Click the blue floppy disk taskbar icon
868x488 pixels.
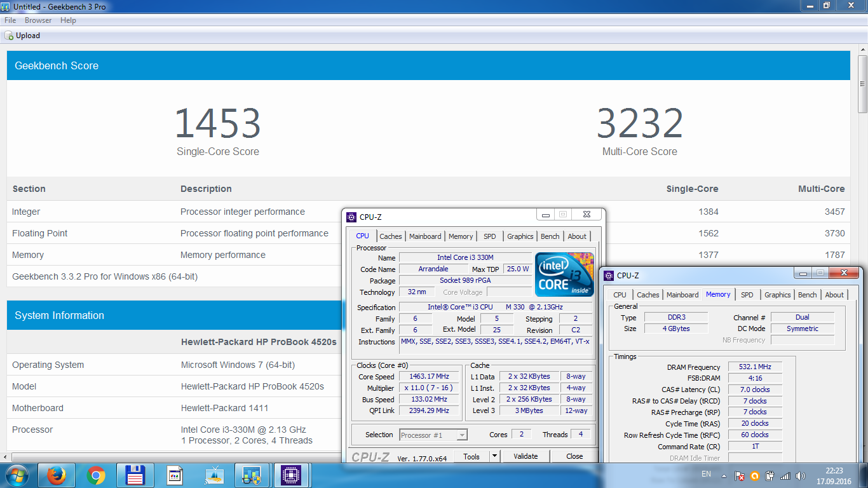[x=135, y=475]
